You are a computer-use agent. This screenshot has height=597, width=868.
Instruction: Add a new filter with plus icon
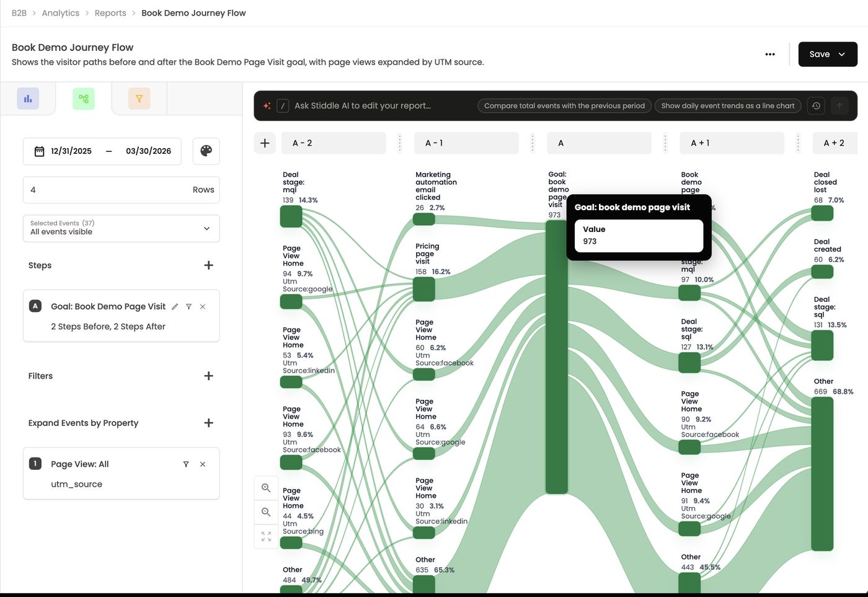click(x=209, y=376)
